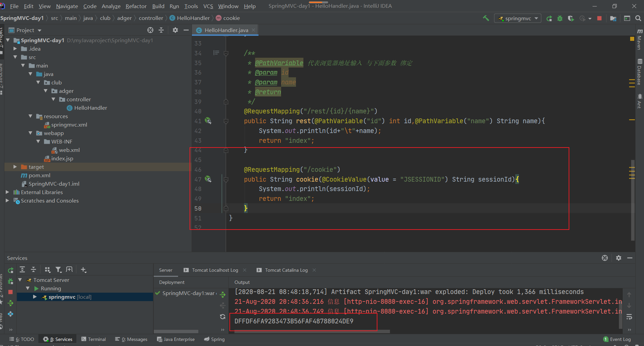This screenshot has width=644, height=346.
Task: Click gutter request mapping icon on line 41
Action: (x=208, y=121)
